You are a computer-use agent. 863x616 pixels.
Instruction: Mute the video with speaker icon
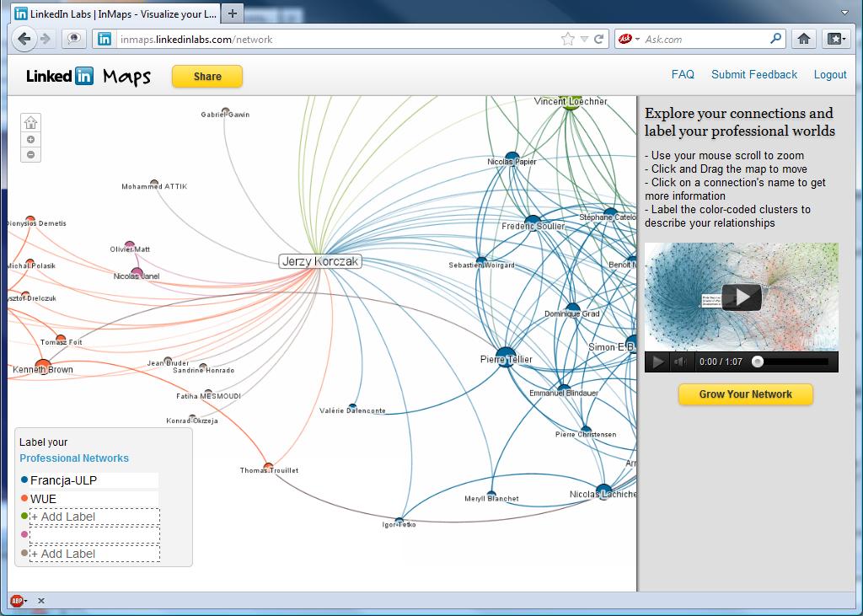click(681, 362)
